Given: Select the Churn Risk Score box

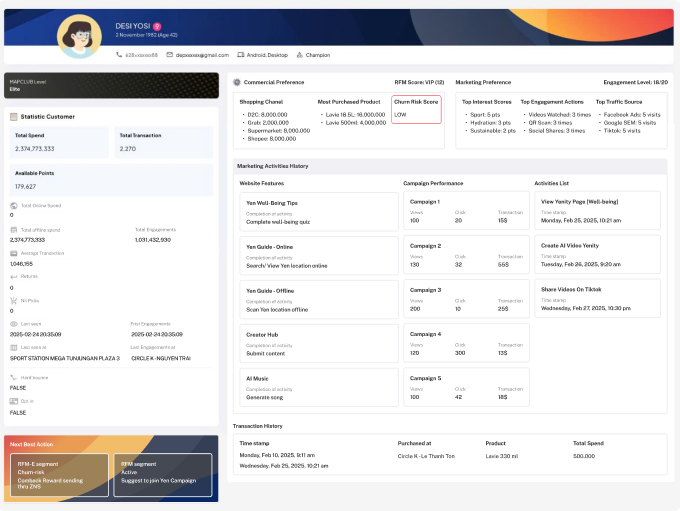Looking at the screenshot, I should pos(415,110).
